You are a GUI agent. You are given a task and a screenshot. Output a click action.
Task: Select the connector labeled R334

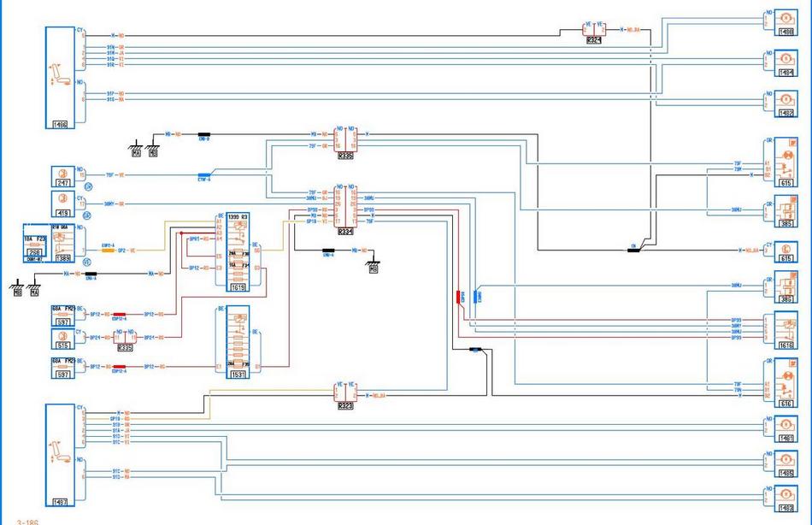[345, 209]
